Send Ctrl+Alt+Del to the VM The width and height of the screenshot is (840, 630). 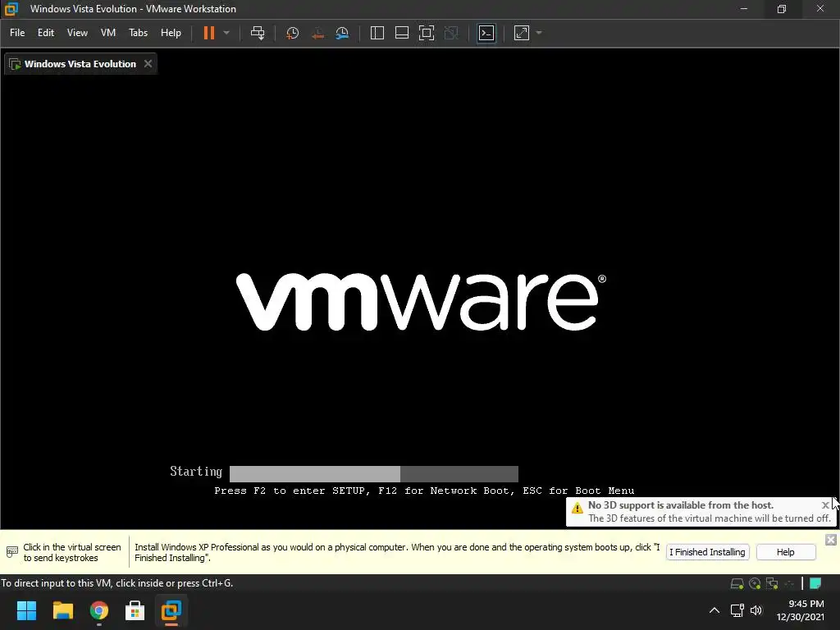pyautogui.click(x=258, y=33)
